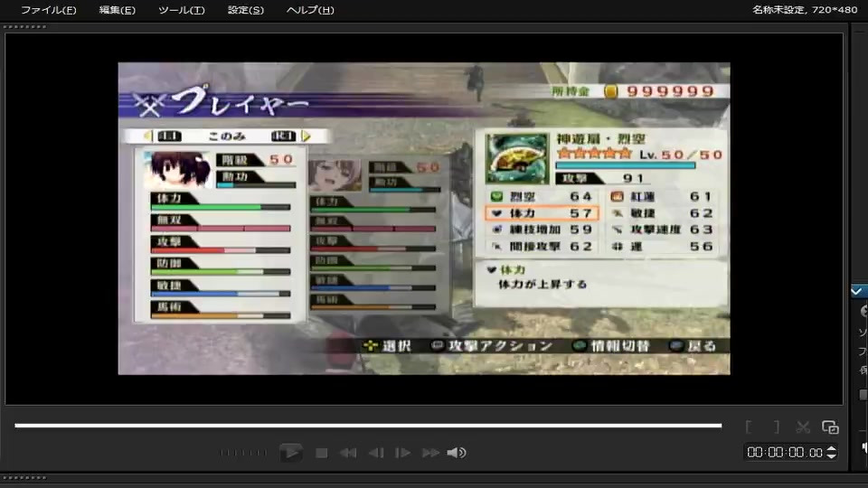Open the ヘルプ(H) menu
The image size is (868, 488).
click(310, 10)
